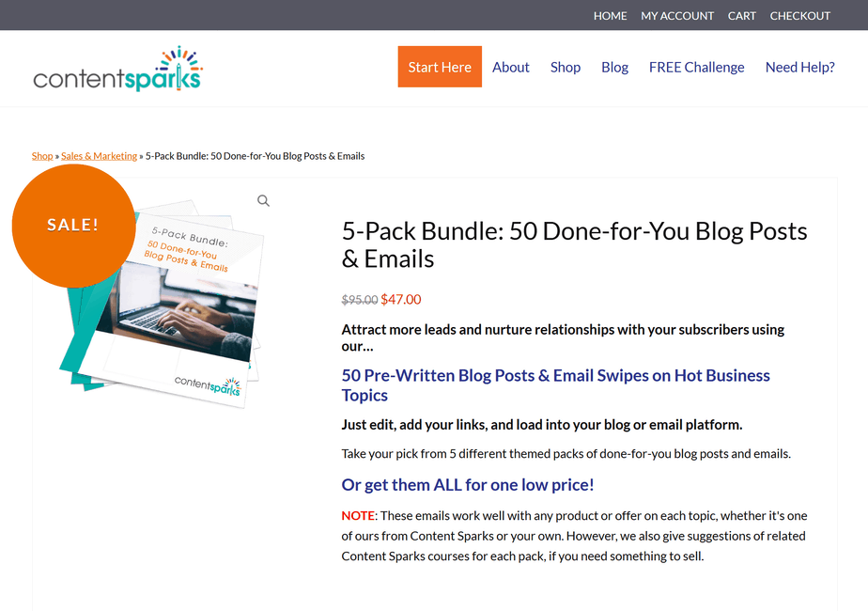Click the Sales & Marketing breadcrumb
The image size is (868, 611).
(x=99, y=156)
